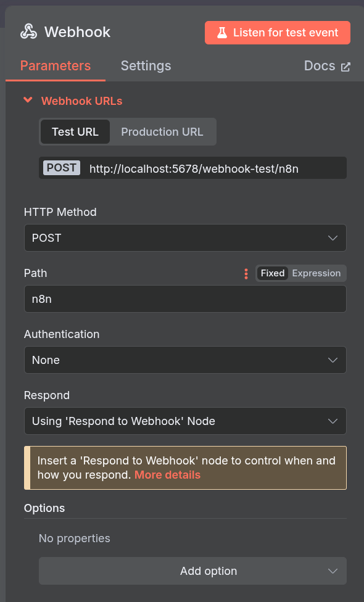
Task: Open the Add option dropdown
Action: click(192, 571)
